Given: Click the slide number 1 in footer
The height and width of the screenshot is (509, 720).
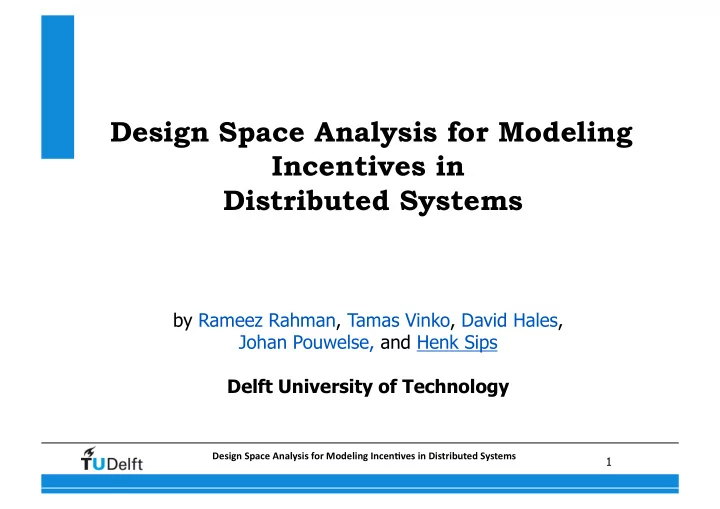Looking at the screenshot, I should click(x=609, y=462).
